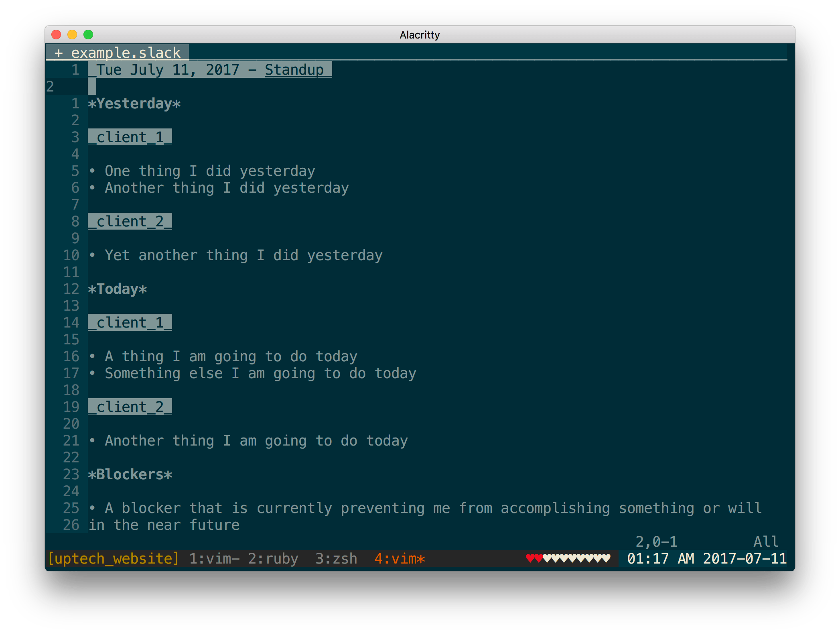Switch to tmux window 2:ruby

273,558
